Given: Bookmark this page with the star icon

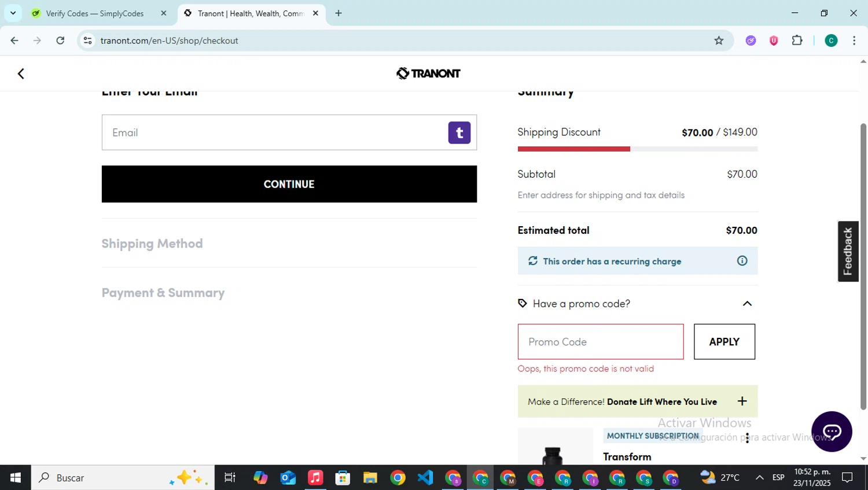Looking at the screenshot, I should 719,40.
